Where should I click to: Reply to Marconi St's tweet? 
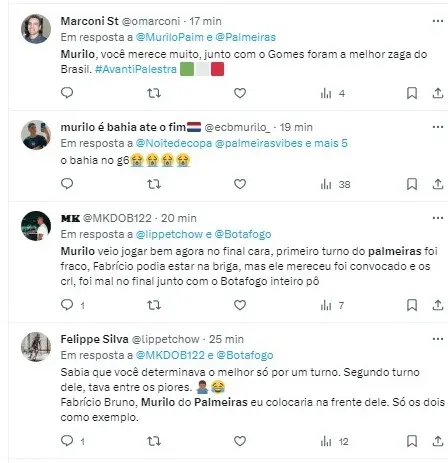coord(67,93)
